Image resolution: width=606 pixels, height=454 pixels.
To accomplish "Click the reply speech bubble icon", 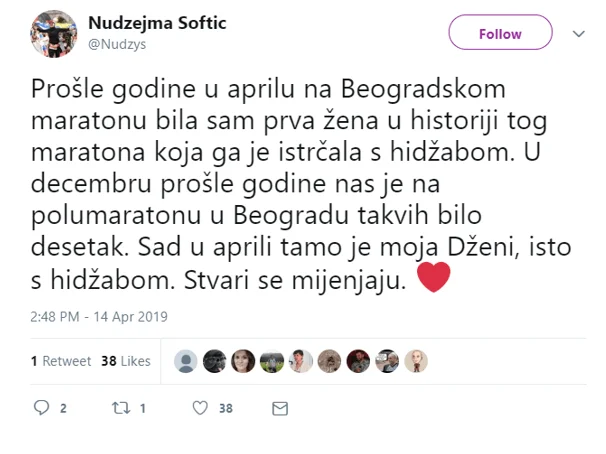I will click(41, 408).
